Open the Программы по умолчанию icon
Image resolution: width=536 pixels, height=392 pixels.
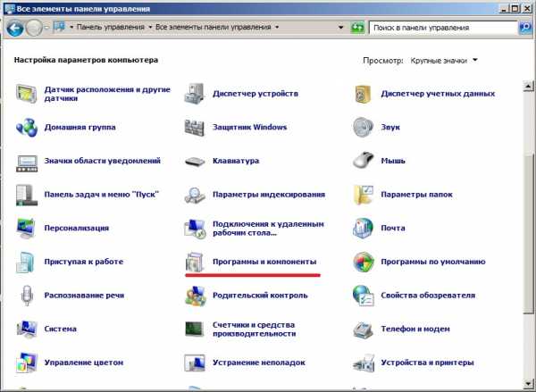pyautogui.click(x=363, y=262)
